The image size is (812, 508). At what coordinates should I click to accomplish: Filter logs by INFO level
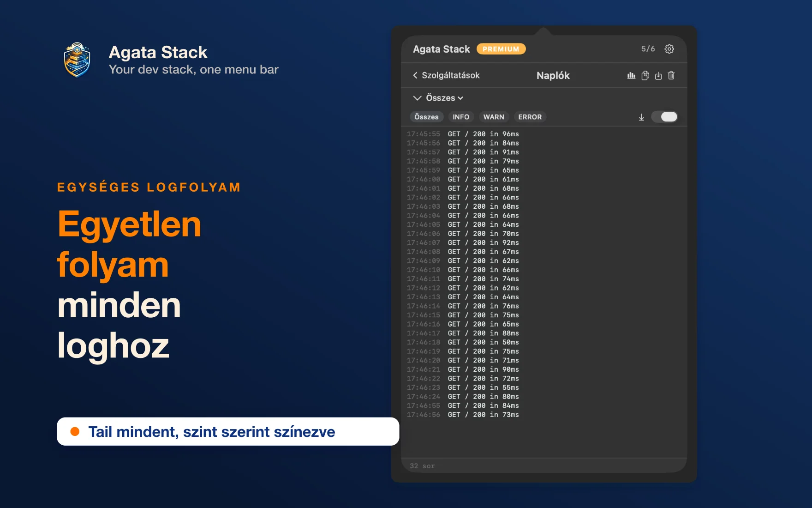click(461, 117)
